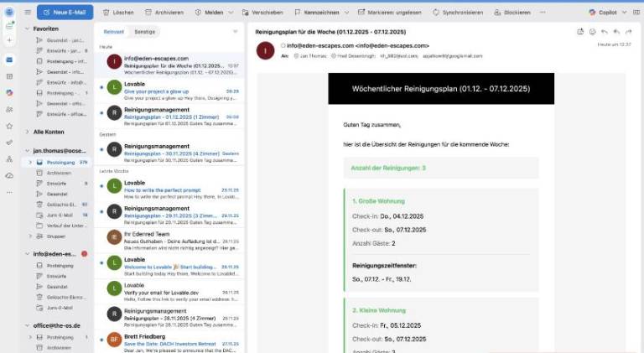Click Melden to report the message
The width and height of the screenshot is (644, 353).
(210, 13)
